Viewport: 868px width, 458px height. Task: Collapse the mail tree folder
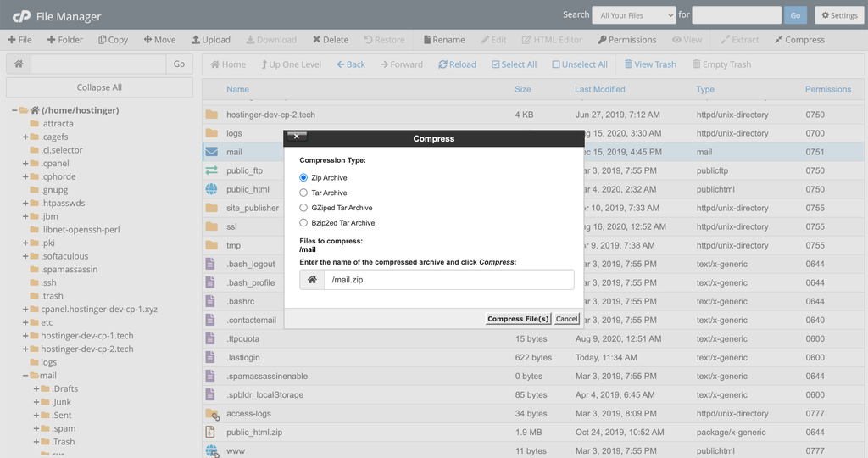point(25,376)
